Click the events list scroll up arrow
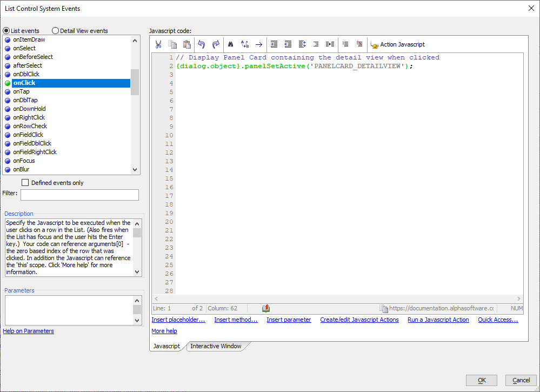 click(135, 41)
